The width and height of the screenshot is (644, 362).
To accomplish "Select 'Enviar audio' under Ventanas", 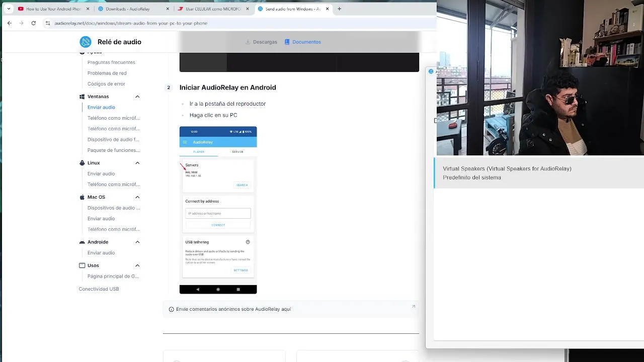I will coord(101,108).
